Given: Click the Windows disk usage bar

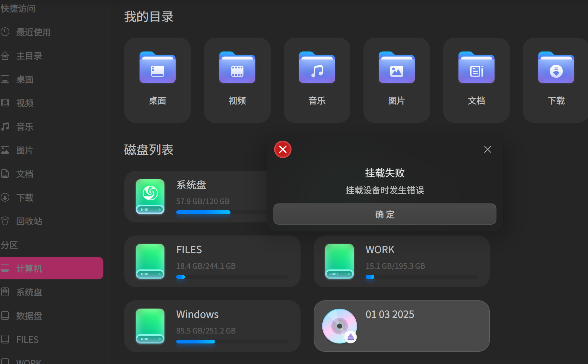Looking at the screenshot, I should [x=232, y=342].
